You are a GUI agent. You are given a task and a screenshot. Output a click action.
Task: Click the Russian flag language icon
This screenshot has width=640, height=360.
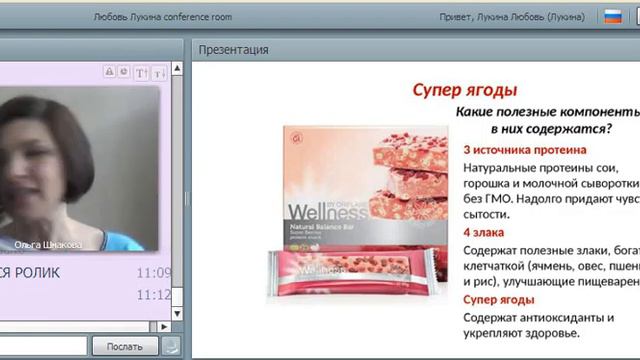(613, 17)
